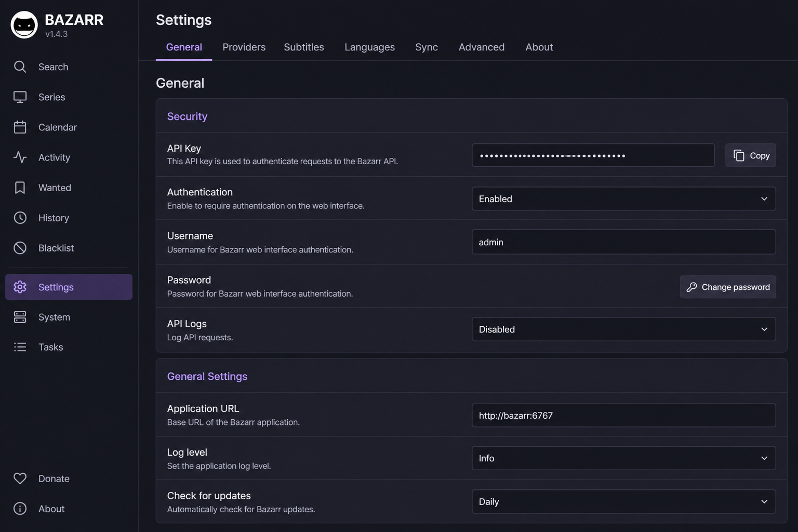Open the Authentication dropdown
The width and height of the screenshot is (798, 532).
point(623,198)
